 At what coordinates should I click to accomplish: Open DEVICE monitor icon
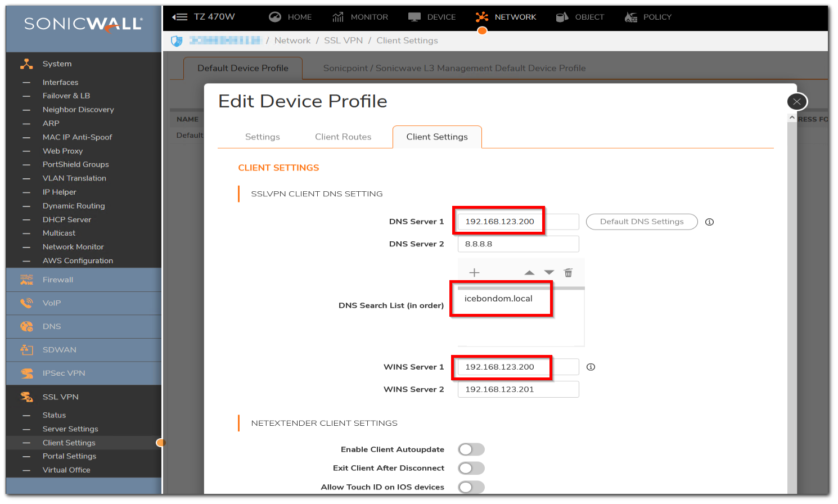(x=415, y=17)
